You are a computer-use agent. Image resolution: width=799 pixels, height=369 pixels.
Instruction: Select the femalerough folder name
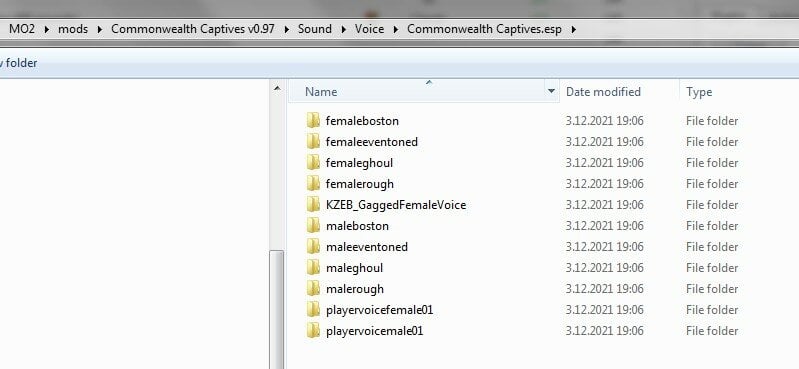[360, 184]
